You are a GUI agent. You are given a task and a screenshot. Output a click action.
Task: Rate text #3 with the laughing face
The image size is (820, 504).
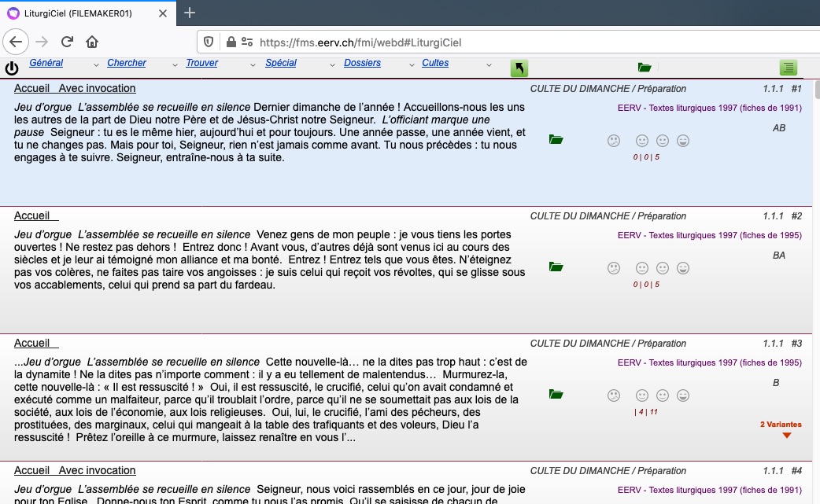click(x=683, y=395)
